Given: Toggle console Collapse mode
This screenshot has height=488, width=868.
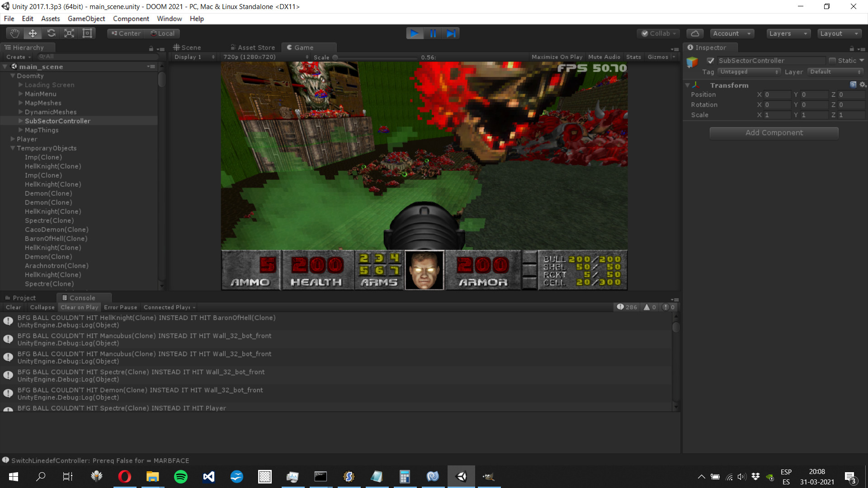Looking at the screenshot, I should click(42, 307).
